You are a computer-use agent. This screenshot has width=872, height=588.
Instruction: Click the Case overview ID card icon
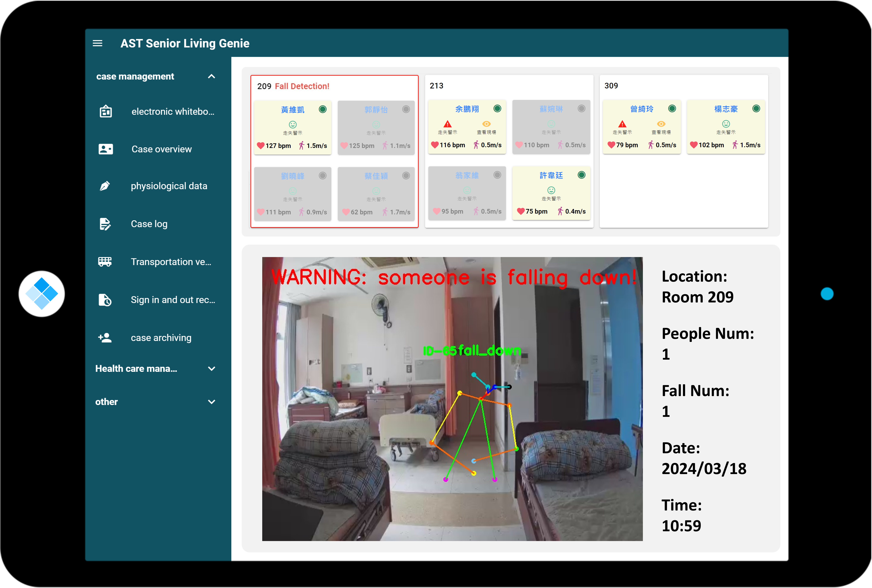click(x=105, y=149)
